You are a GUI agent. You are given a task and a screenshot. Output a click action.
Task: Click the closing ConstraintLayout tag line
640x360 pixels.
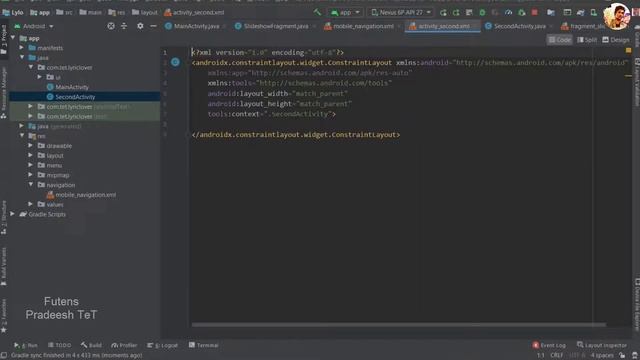(x=296, y=135)
